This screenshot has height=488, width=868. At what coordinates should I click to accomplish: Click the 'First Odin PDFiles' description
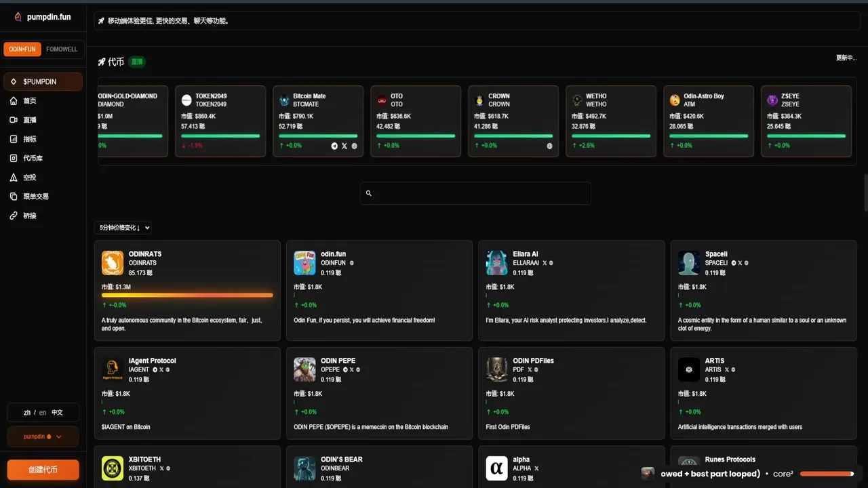[508, 427]
